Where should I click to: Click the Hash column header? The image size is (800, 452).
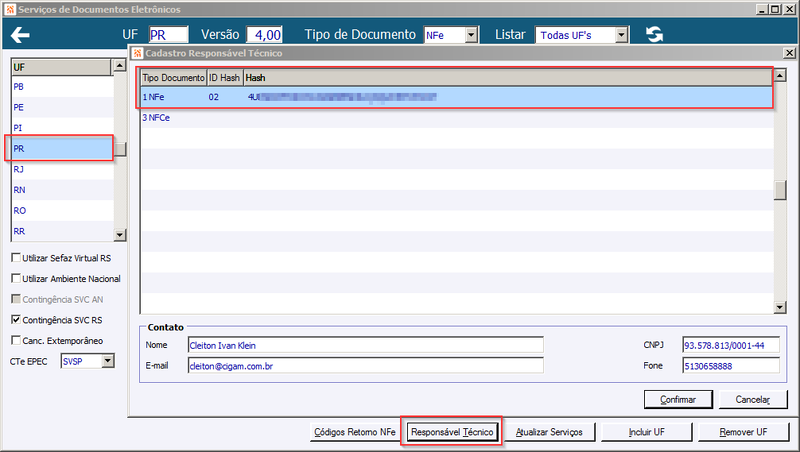point(508,78)
